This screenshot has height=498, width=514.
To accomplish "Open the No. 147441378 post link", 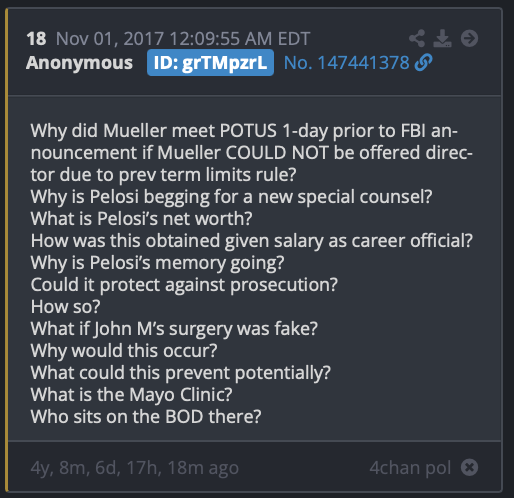I will pos(346,63).
